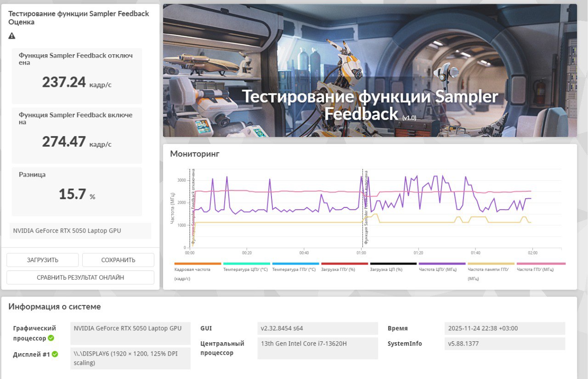Click the time value 2025-11-24 22:38 +03:00
This screenshot has height=379, width=588.
point(505,328)
